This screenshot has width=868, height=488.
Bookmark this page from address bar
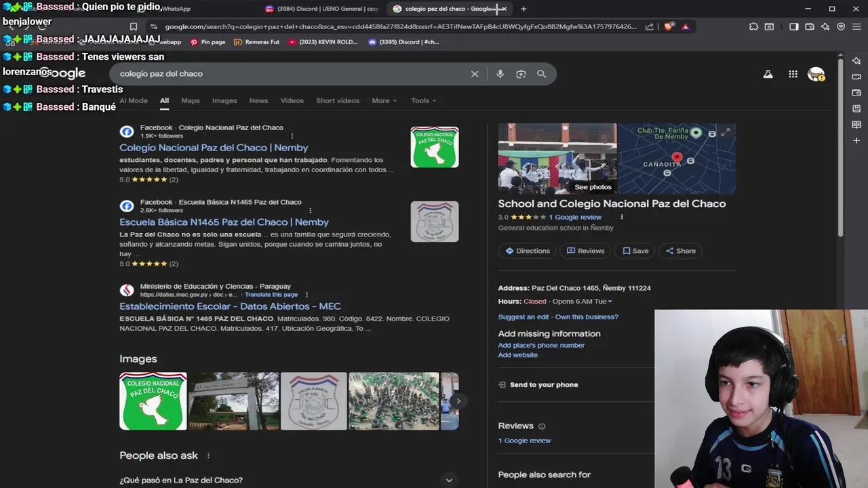134,26
